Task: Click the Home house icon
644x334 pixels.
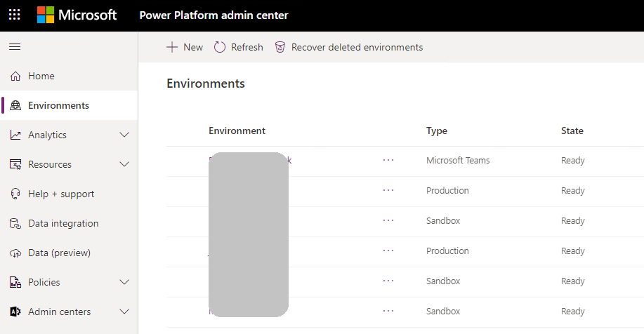Action: point(15,76)
